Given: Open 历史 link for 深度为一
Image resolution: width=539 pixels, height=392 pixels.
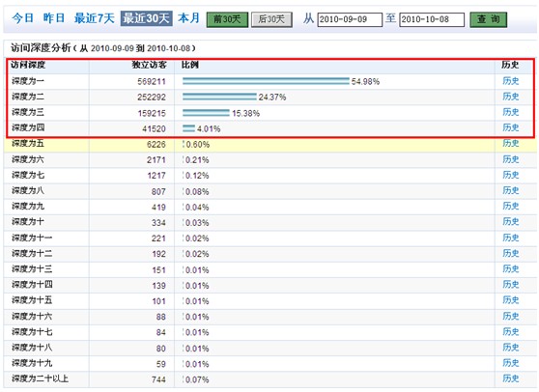Looking at the screenshot, I should point(510,81).
